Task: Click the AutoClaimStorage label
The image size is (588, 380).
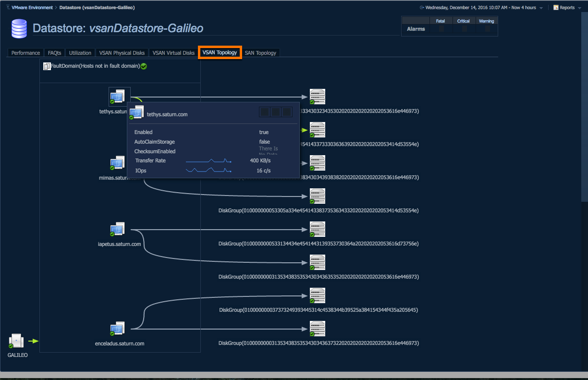Action: point(155,142)
